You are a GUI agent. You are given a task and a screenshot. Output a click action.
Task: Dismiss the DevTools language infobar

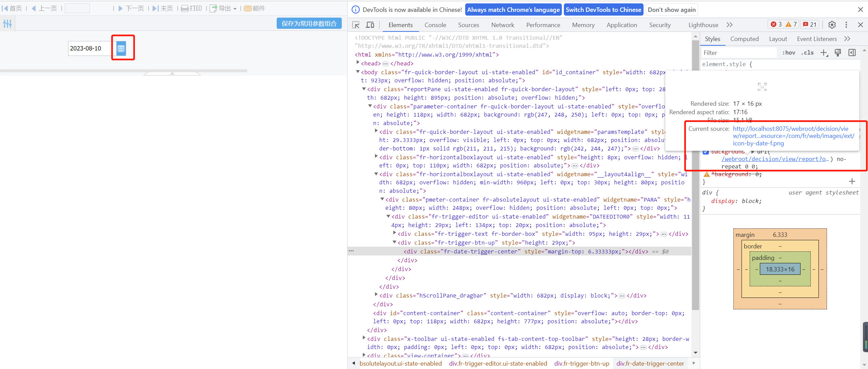pos(861,10)
